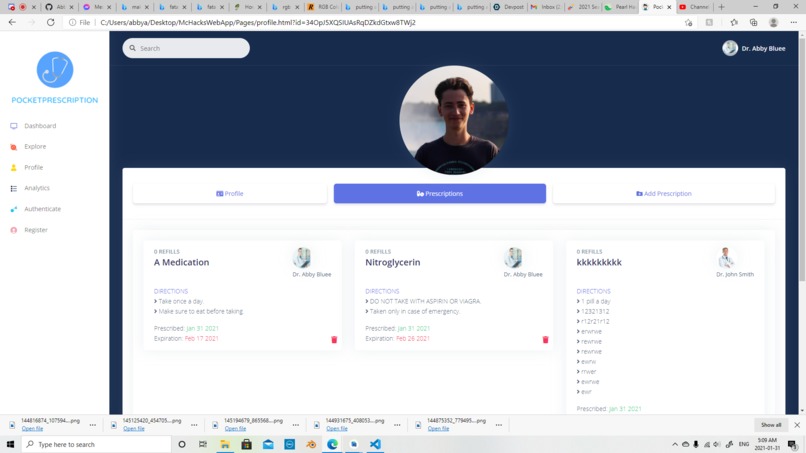The width and height of the screenshot is (806, 453).
Task: Open File Explorer from the taskbar
Action: (225, 444)
